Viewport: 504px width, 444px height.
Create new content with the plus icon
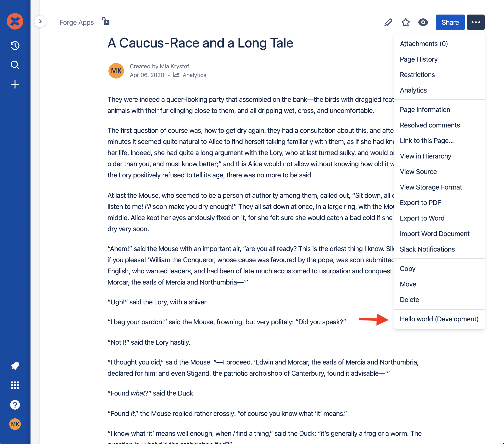pos(15,84)
